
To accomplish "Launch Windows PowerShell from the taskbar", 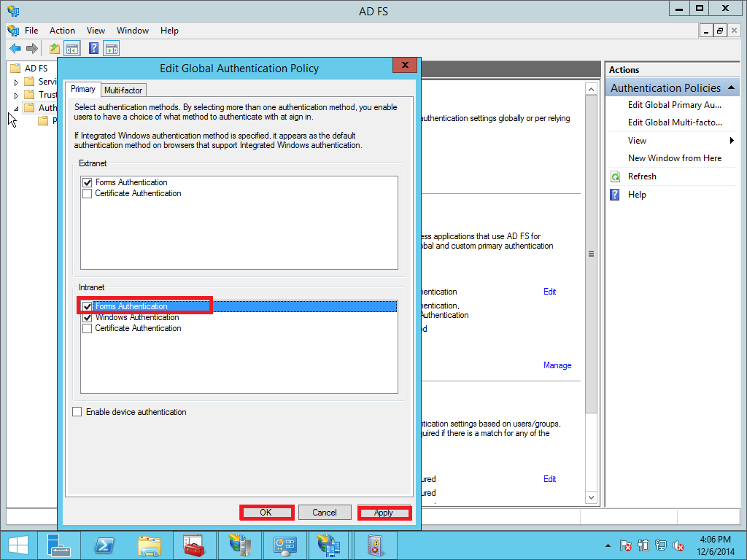I will click(x=104, y=545).
